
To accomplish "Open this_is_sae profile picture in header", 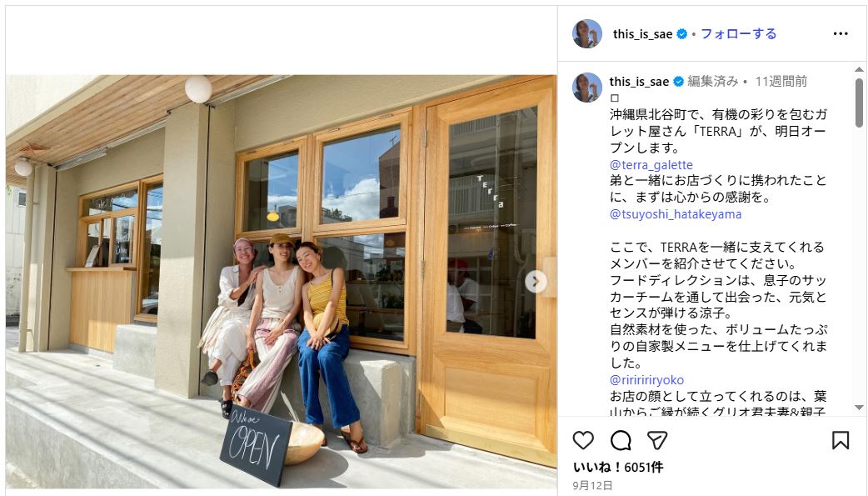I will [x=587, y=34].
